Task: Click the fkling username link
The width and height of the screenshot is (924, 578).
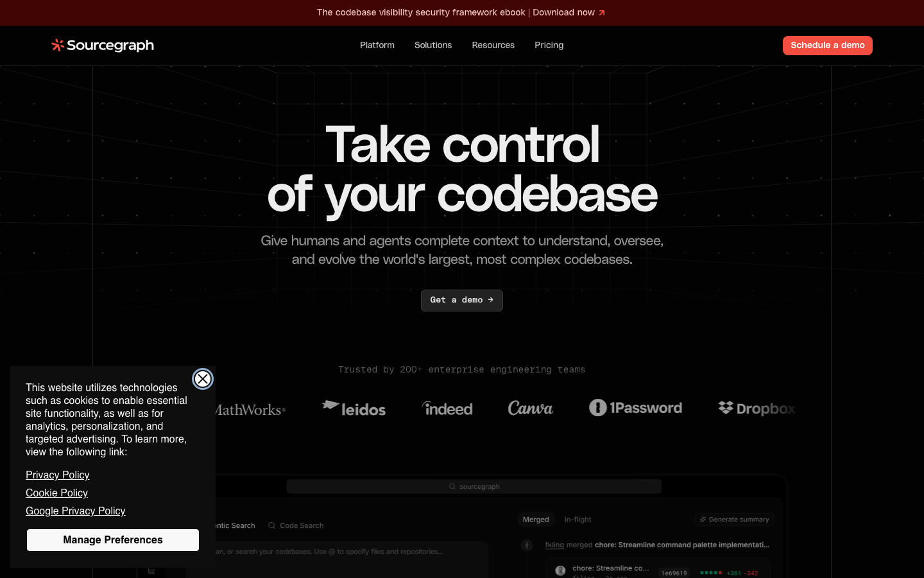Action: [x=554, y=545]
